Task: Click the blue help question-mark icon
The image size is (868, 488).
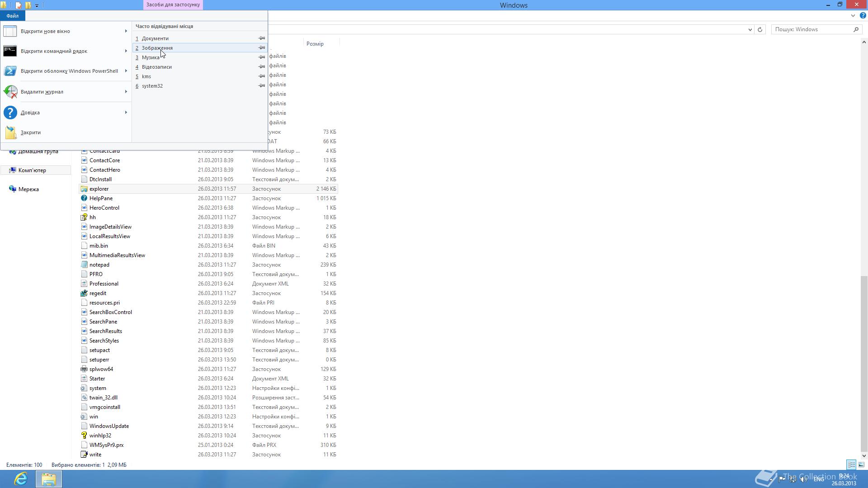Action: point(10,113)
